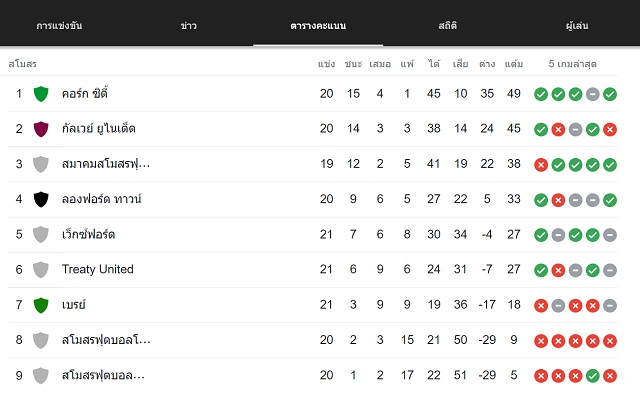Click the green shield crest of เบรย์
The image size is (640, 396).
click(41, 305)
